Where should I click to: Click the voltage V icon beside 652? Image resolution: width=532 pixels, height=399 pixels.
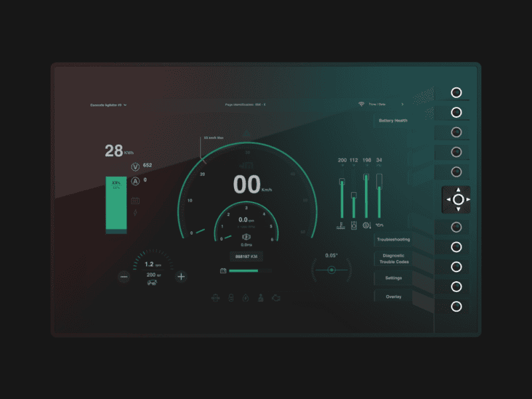[x=136, y=167]
